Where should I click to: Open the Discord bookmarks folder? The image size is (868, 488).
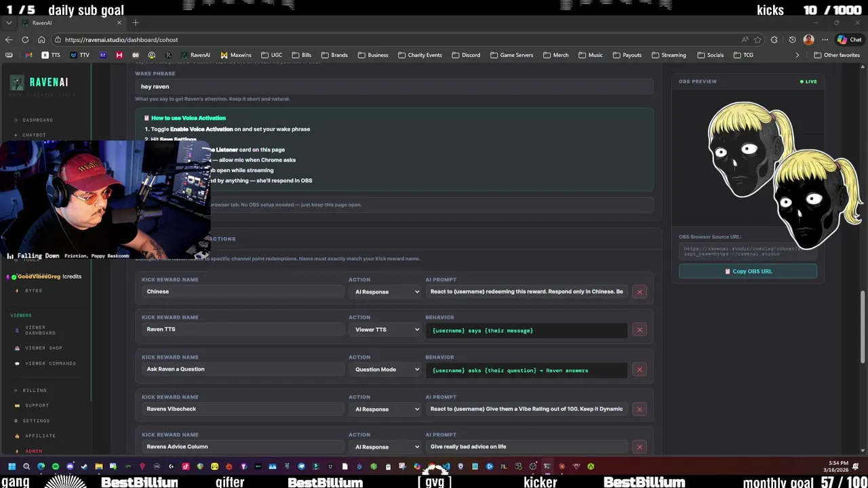click(x=466, y=55)
